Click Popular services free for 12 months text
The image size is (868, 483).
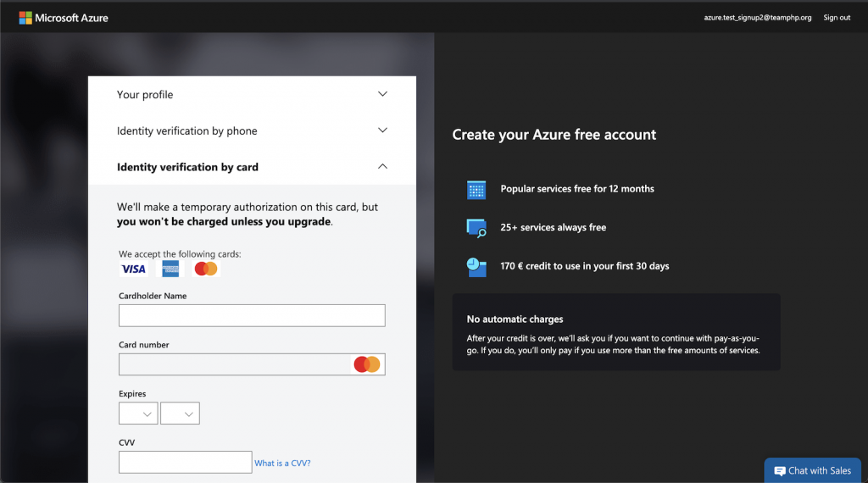pos(577,189)
